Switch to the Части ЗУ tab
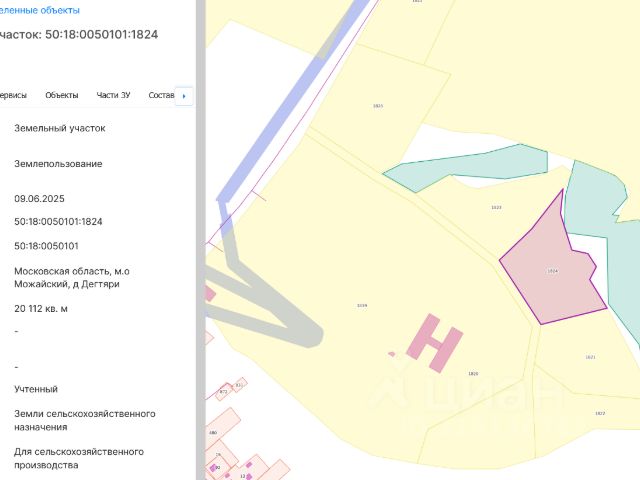Image resolution: width=640 pixels, height=480 pixels. coord(113,95)
